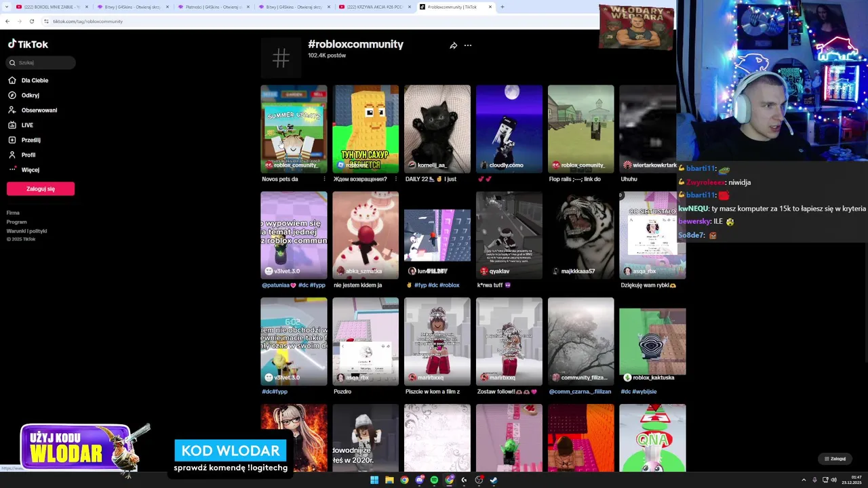868x488 pixels.
Task: Click the Szukaj search field
Action: [x=41, y=62]
